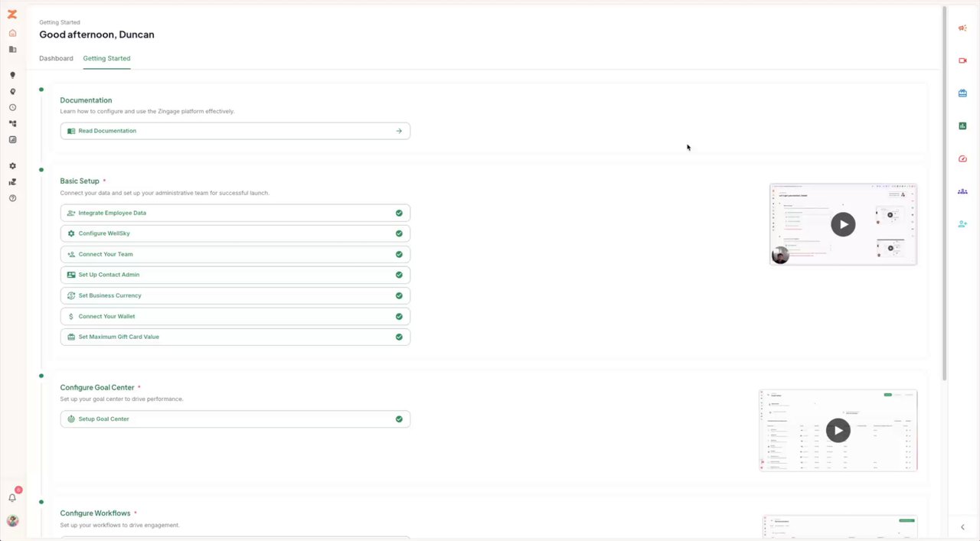
Task: Click the arrow on Read Documentation row
Action: pos(399,131)
